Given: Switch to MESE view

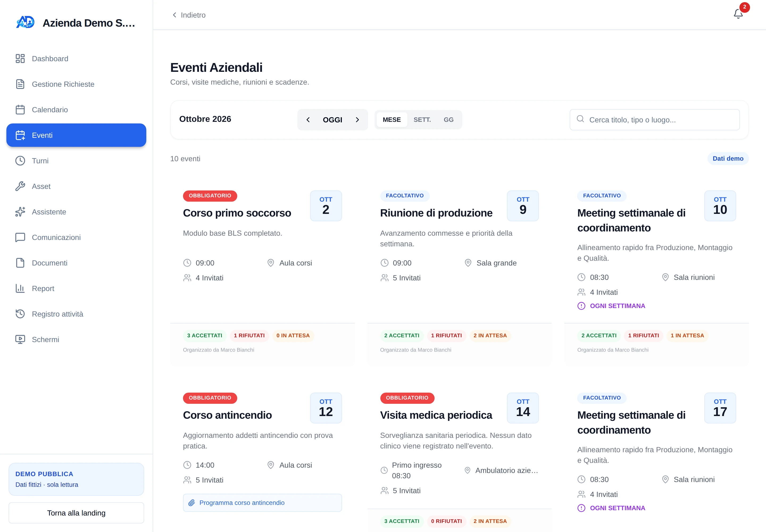Looking at the screenshot, I should pyautogui.click(x=392, y=120).
